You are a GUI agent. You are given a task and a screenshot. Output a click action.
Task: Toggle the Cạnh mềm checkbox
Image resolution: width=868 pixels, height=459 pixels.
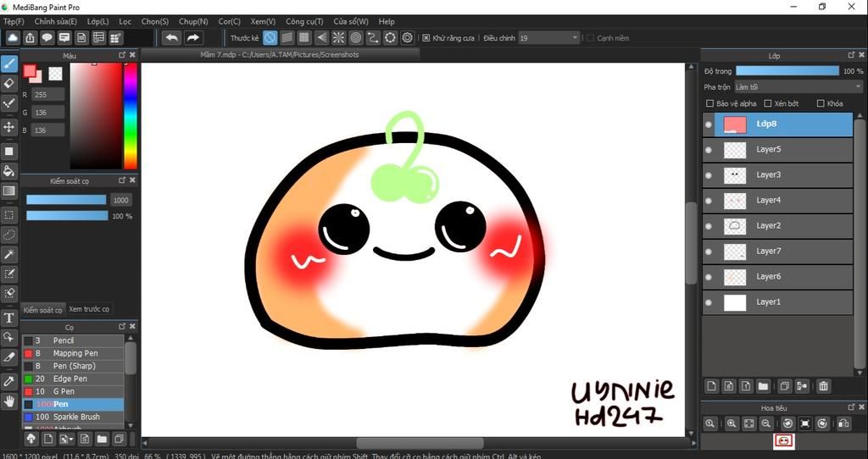click(590, 38)
